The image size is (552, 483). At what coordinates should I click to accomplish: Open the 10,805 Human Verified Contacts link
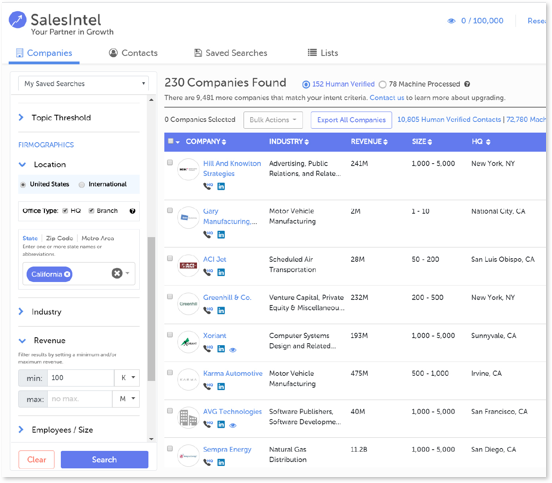pyautogui.click(x=449, y=120)
